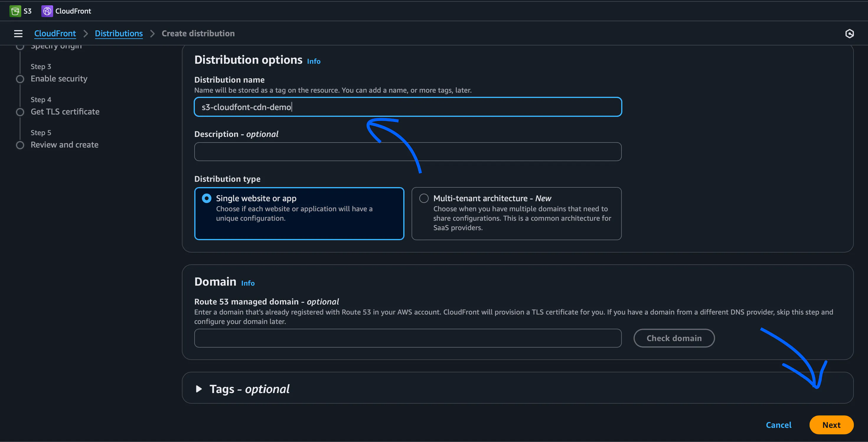Select Multi-tenant architecture radio option

click(x=424, y=198)
